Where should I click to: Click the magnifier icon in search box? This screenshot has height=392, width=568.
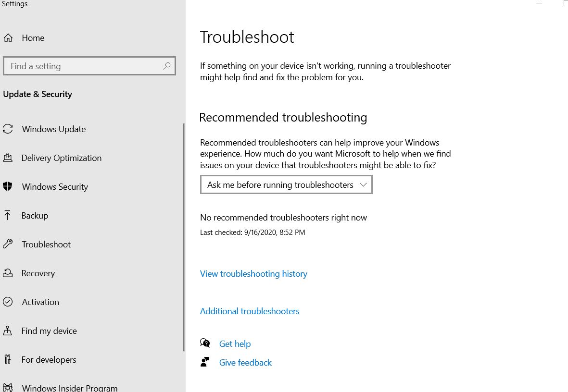coord(166,66)
